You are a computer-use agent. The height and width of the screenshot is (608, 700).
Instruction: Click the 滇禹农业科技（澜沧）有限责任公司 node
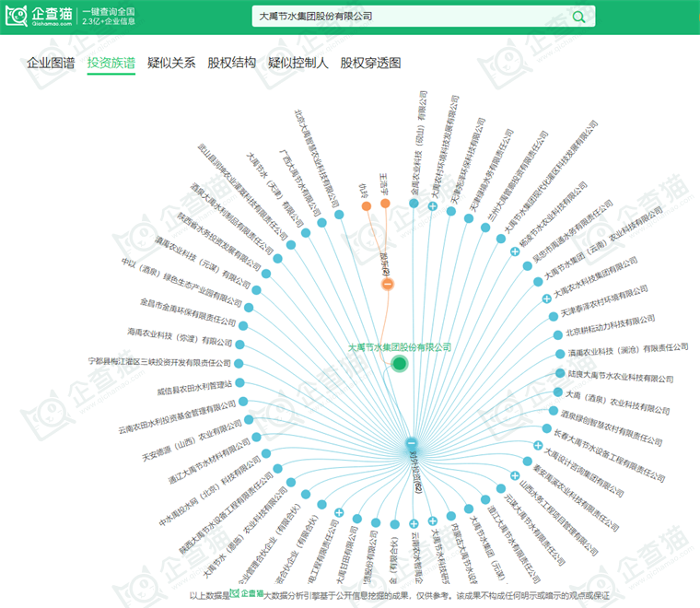coord(560,354)
